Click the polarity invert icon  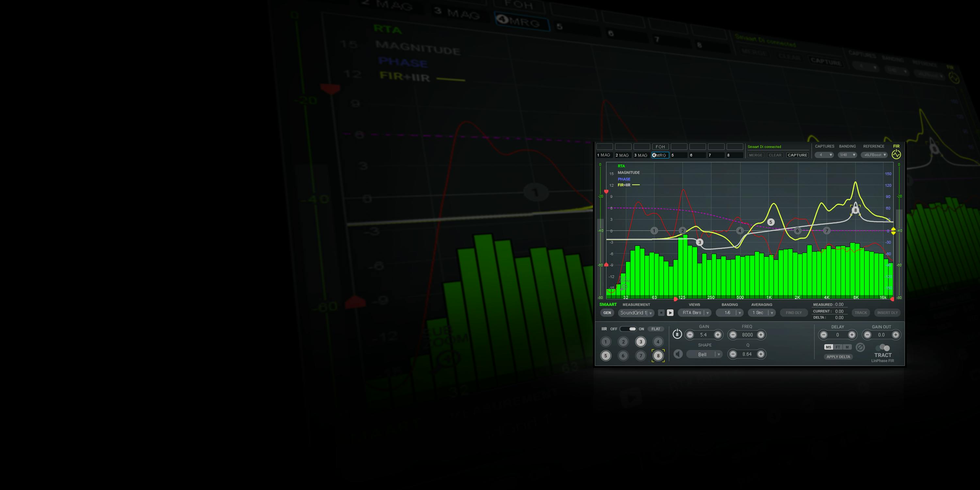point(860,347)
